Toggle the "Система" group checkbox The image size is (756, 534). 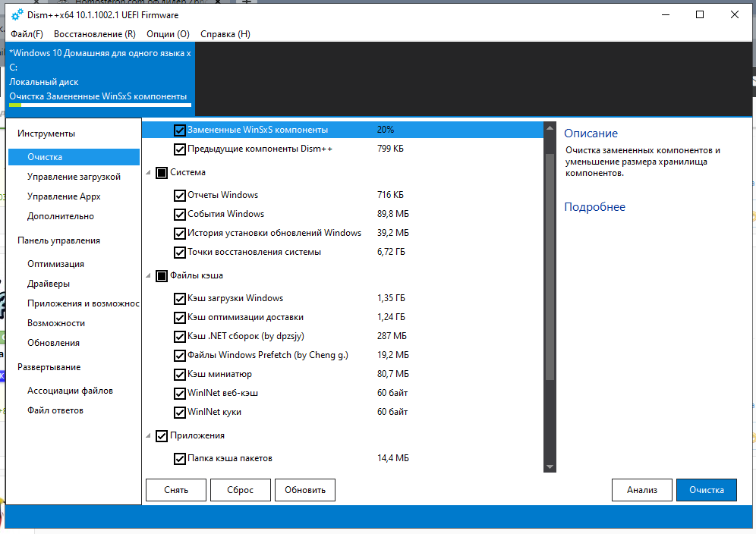(161, 172)
